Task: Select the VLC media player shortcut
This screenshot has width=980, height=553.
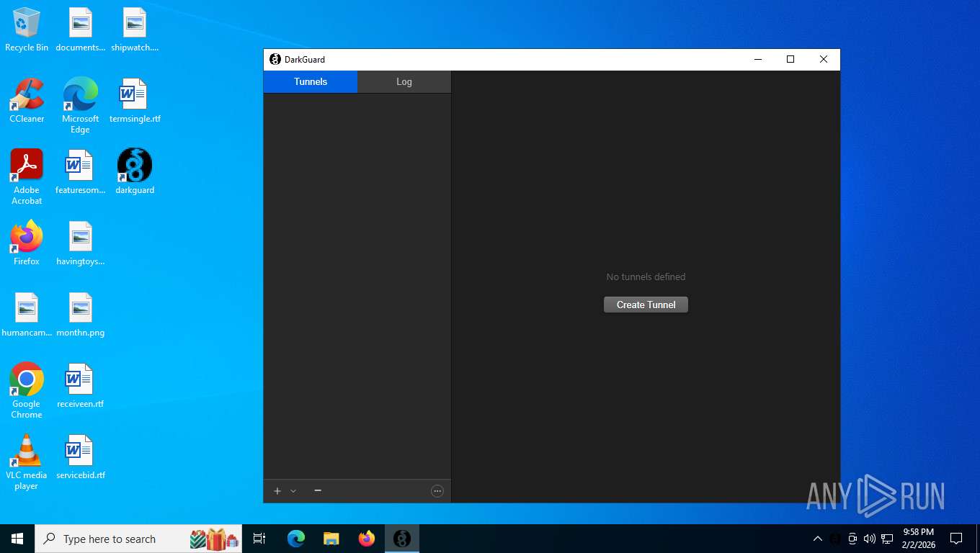Action: coord(27,462)
